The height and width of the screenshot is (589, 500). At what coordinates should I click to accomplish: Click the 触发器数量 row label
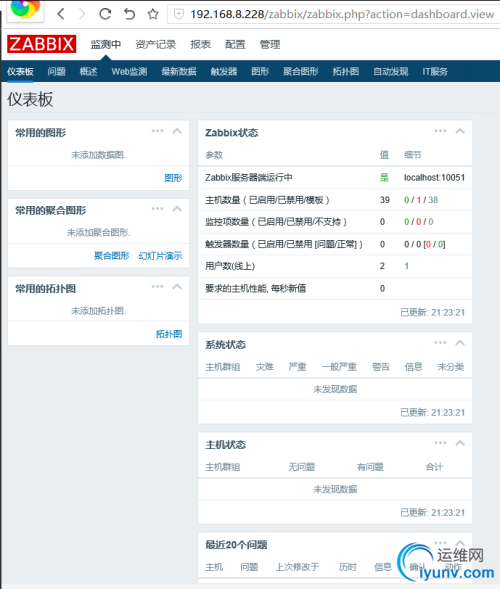tap(284, 244)
